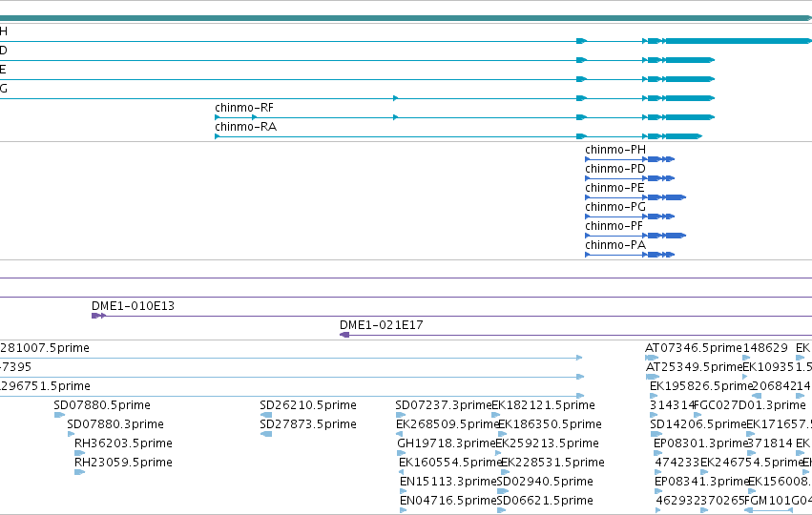Open the DME1-021E17 feature label
The height and width of the screenshot is (515, 812).
[x=381, y=325]
